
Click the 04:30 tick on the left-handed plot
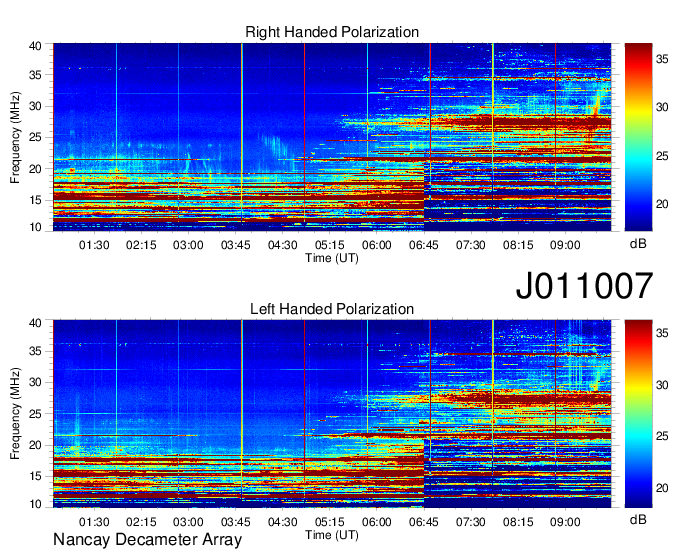283,522
